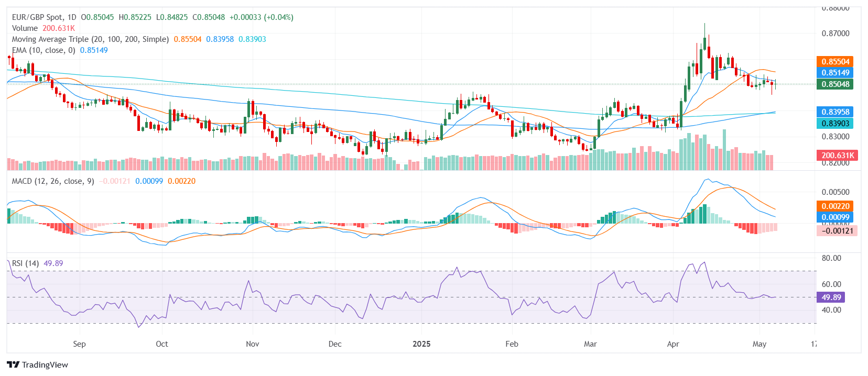Click the orange 0.85504 price tag
The image size is (868, 376).
tap(835, 62)
